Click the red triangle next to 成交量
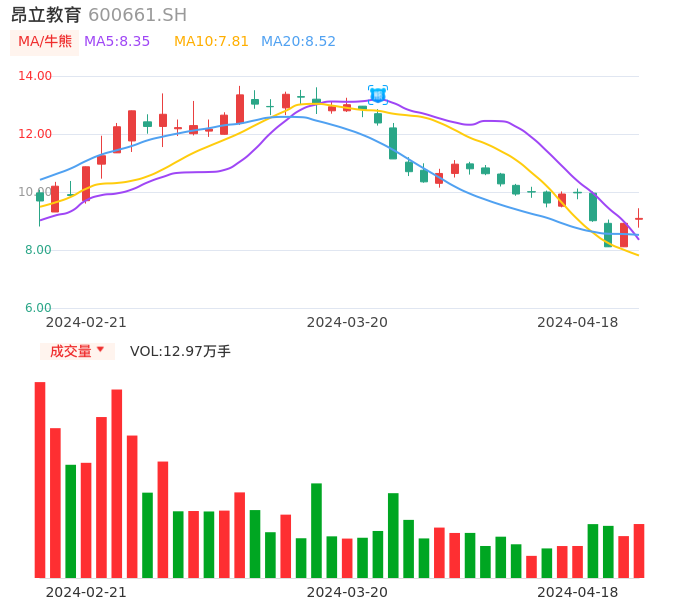Image resolution: width=686 pixels, height=606 pixels. [100, 350]
